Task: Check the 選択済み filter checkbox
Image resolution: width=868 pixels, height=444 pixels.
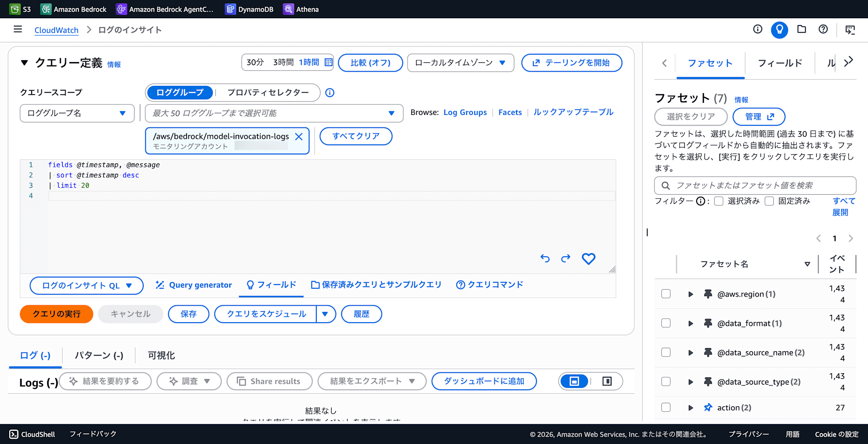Action: (719, 201)
